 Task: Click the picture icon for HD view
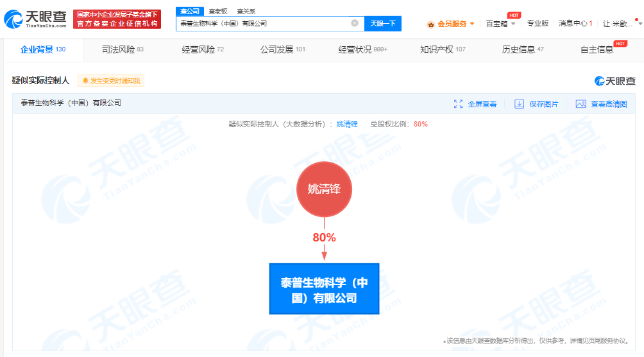pyautogui.click(x=580, y=104)
